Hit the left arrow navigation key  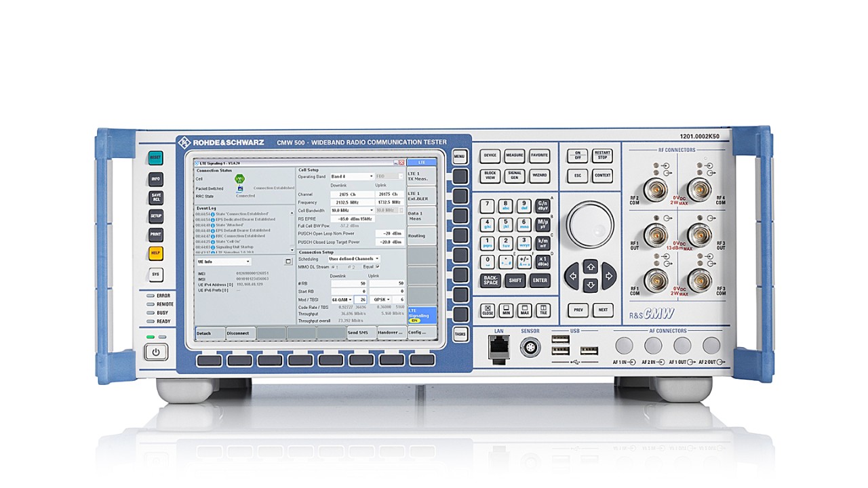[x=573, y=276]
